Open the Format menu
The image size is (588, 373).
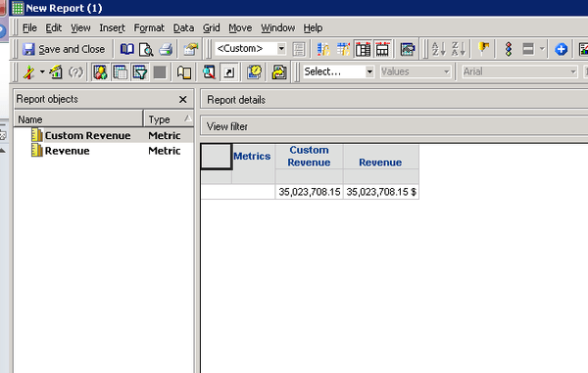(x=149, y=28)
